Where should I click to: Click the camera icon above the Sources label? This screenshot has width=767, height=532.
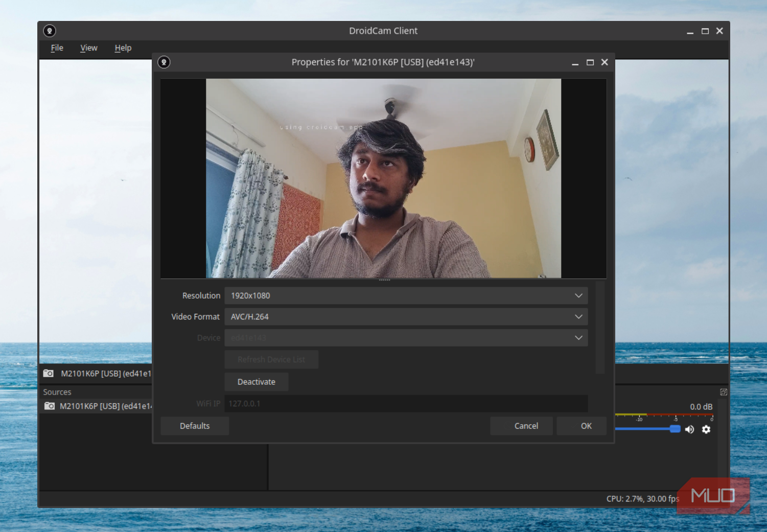tap(49, 374)
